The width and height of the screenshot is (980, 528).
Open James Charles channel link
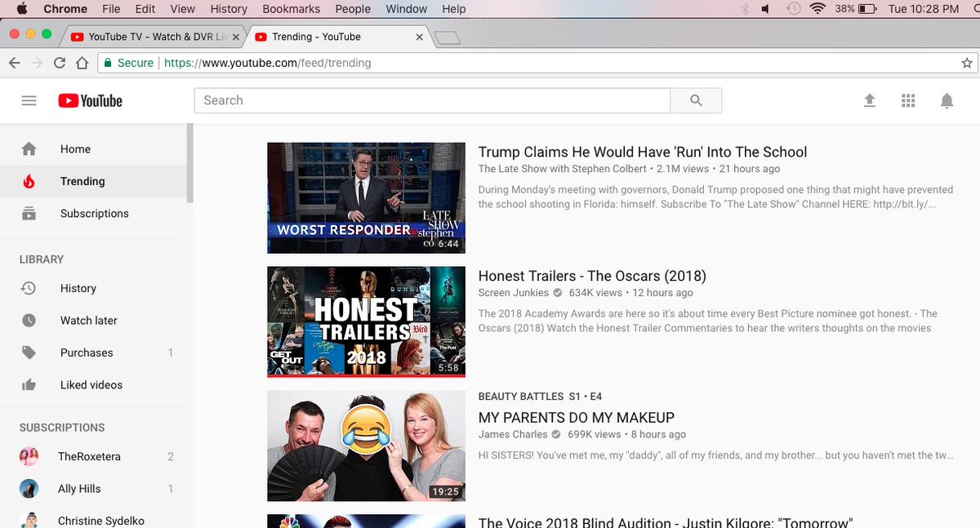[512, 435]
